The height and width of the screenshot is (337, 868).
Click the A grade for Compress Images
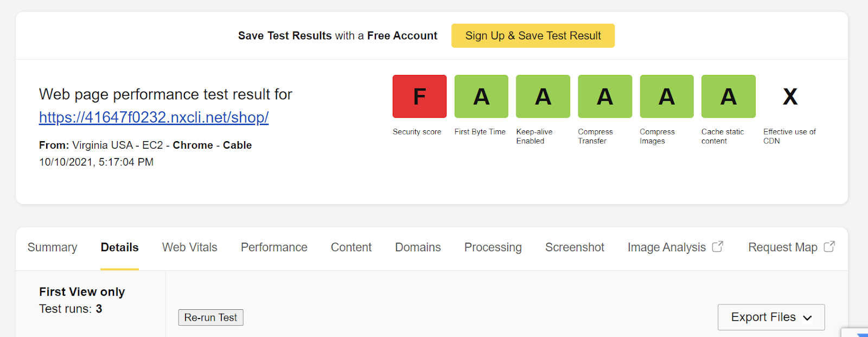[x=667, y=96]
